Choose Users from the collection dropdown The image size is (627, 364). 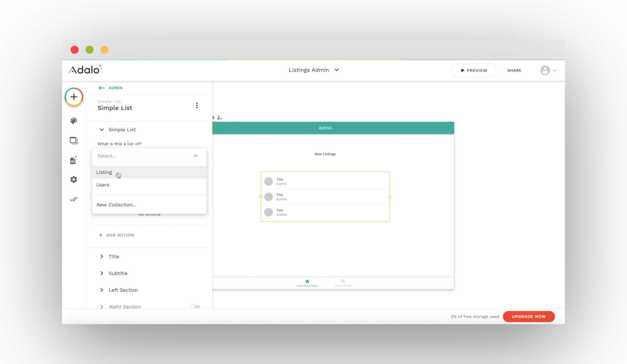pos(103,185)
